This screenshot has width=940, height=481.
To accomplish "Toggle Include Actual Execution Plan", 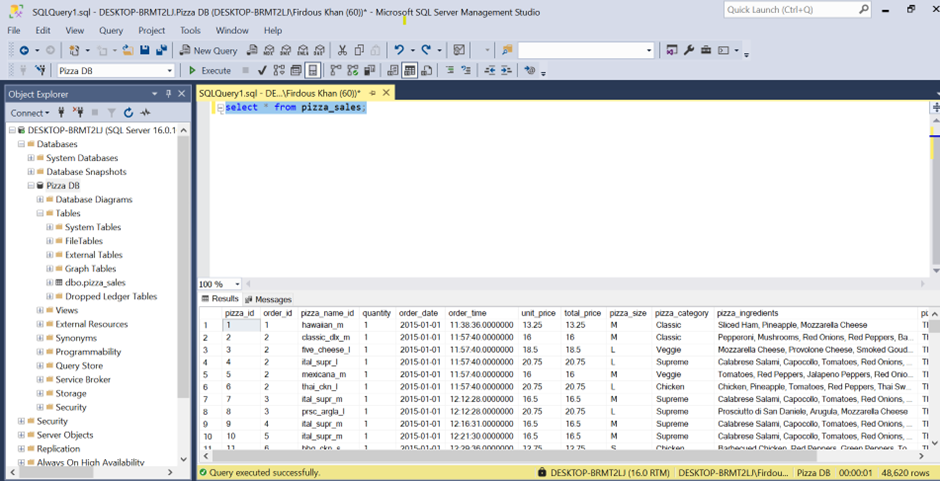I will click(x=336, y=71).
